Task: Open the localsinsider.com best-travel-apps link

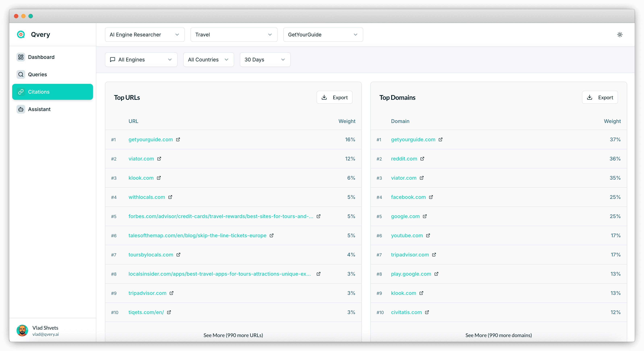Action: coord(220,274)
